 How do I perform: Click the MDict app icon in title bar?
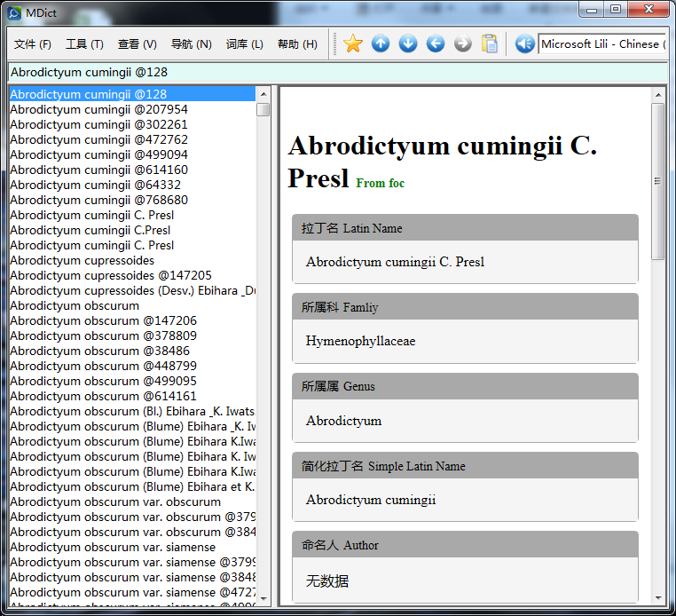pos(14,12)
